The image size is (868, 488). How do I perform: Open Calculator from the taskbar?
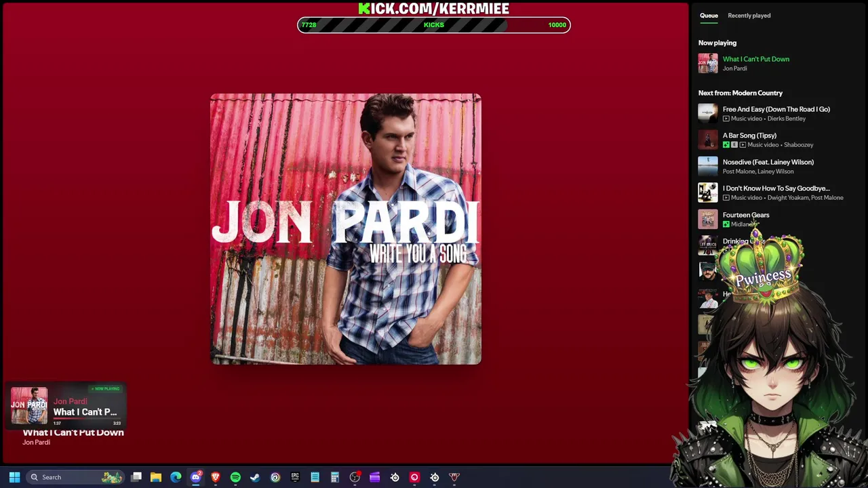point(334,477)
